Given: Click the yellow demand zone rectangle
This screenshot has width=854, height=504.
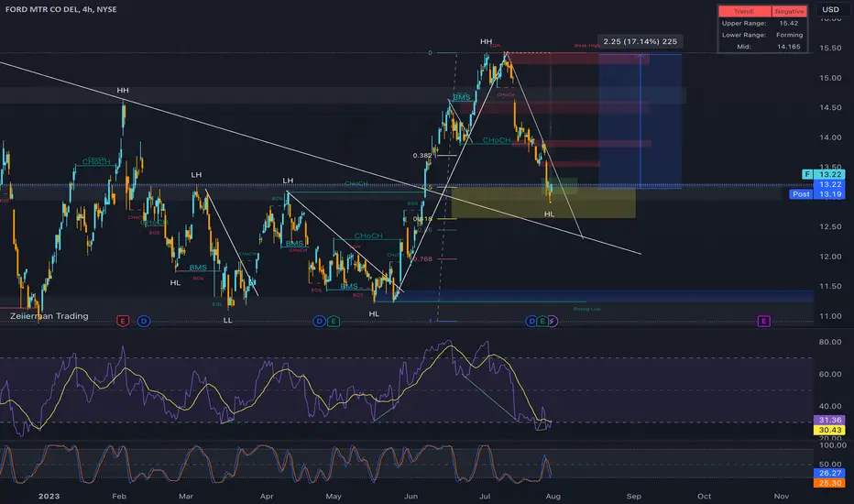Looking at the screenshot, I should pyautogui.click(x=543, y=203).
